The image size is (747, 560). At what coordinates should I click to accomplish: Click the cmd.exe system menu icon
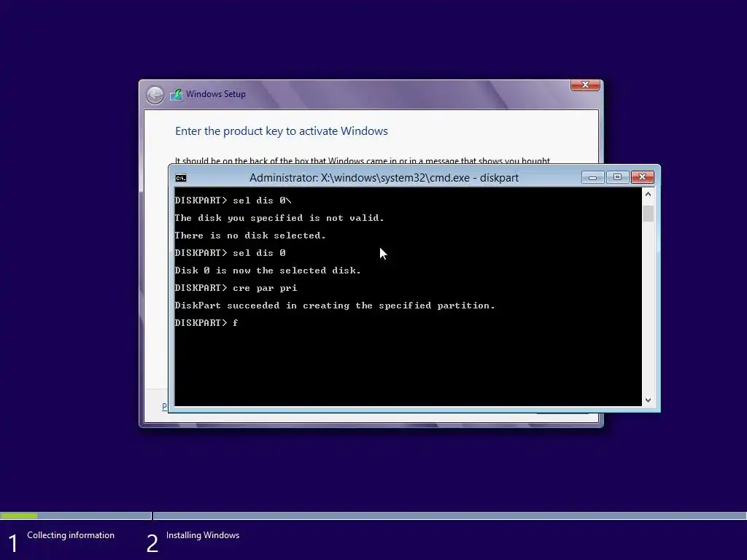[181, 178]
